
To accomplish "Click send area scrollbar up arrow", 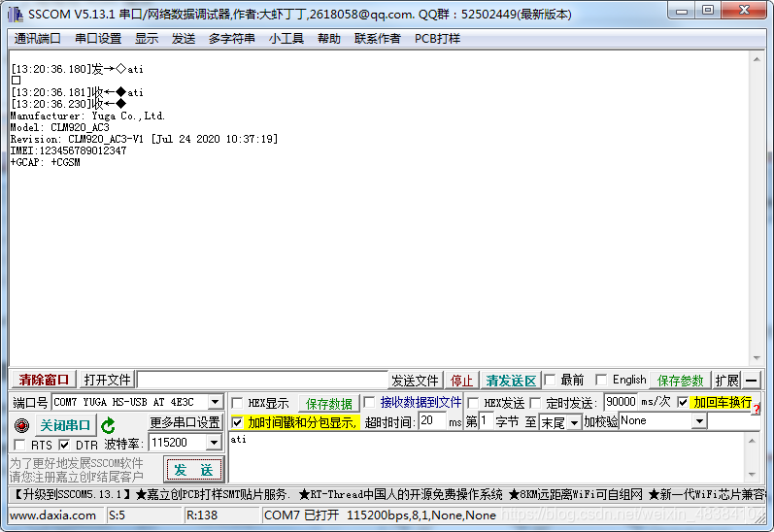I will [752, 441].
